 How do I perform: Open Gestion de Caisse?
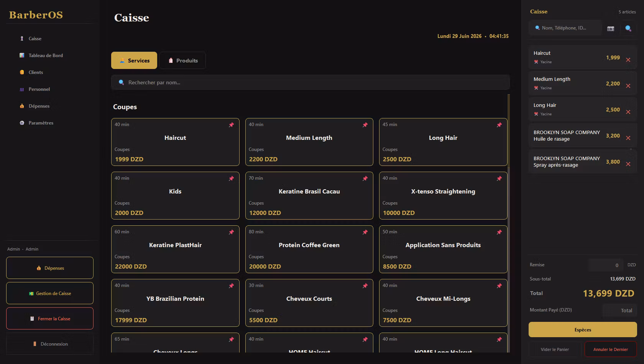coord(50,293)
